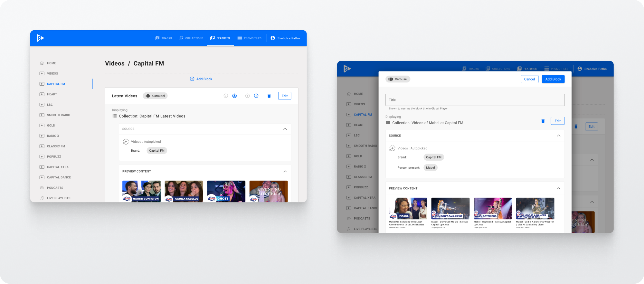The image size is (644, 284).
Task: Click Capital FM brand chip in left window
Action: tap(157, 151)
